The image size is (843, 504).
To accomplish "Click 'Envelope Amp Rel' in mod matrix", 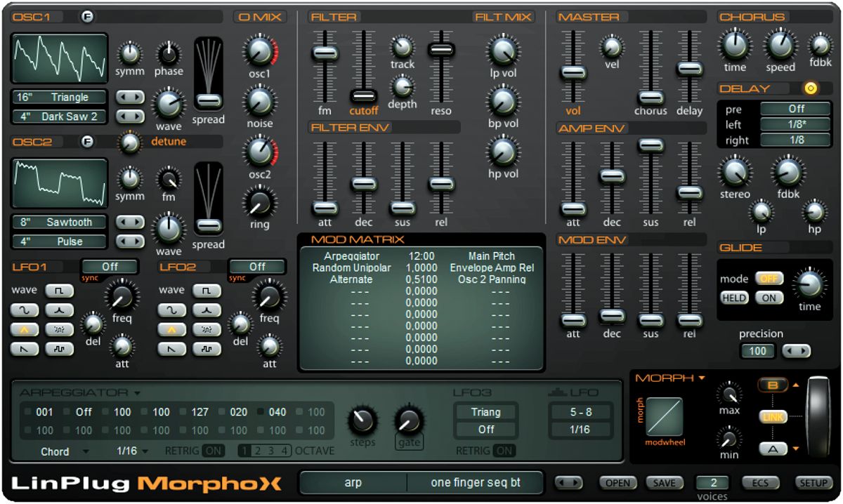I will tap(492, 267).
